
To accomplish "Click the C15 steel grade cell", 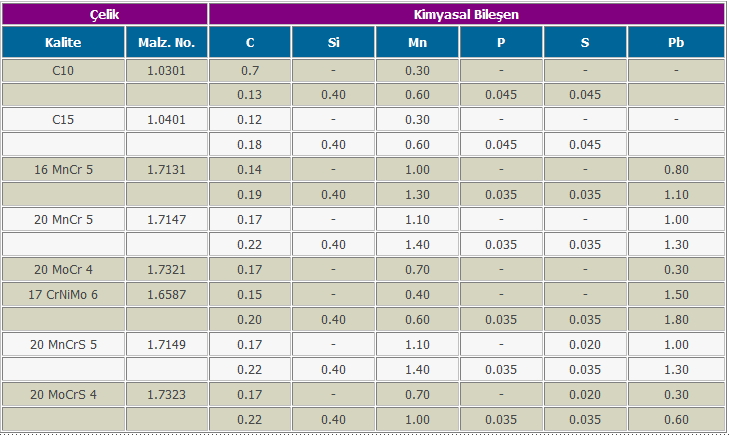I will pos(63,120).
